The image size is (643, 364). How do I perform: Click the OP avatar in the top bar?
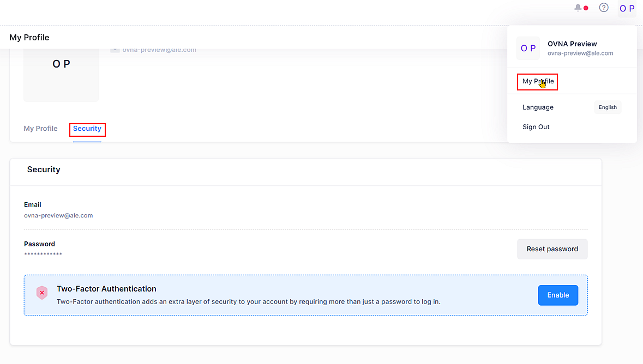[627, 9]
